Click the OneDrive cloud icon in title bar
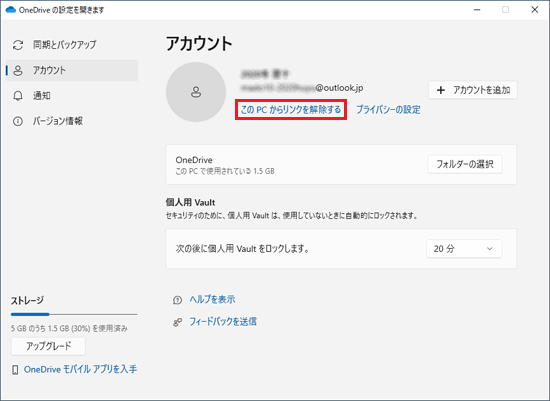The image size is (550, 401). pos(11,9)
